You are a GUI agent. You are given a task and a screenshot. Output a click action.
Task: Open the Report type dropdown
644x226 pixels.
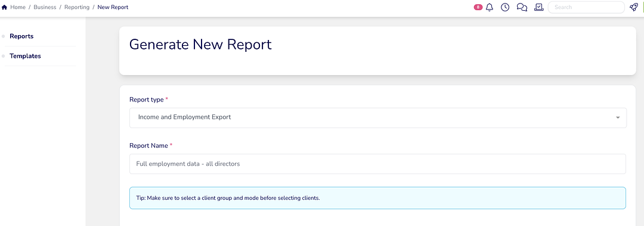click(x=378, y=117)
